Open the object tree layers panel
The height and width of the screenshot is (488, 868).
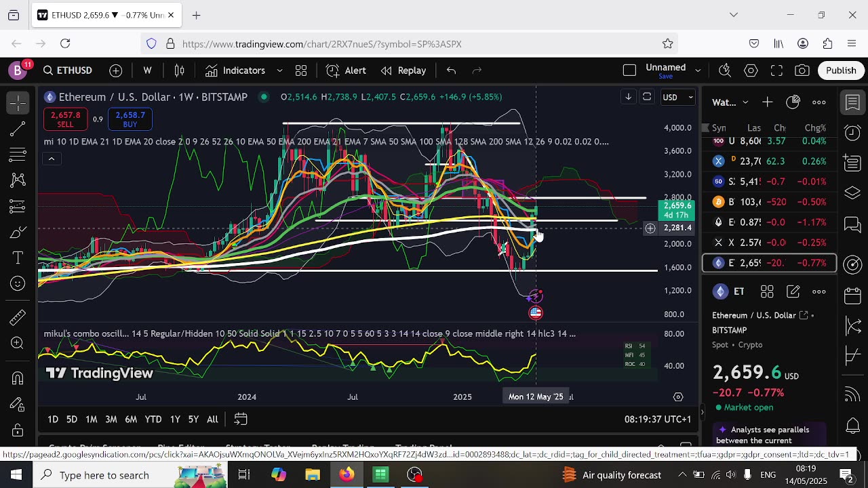[853, 194]
